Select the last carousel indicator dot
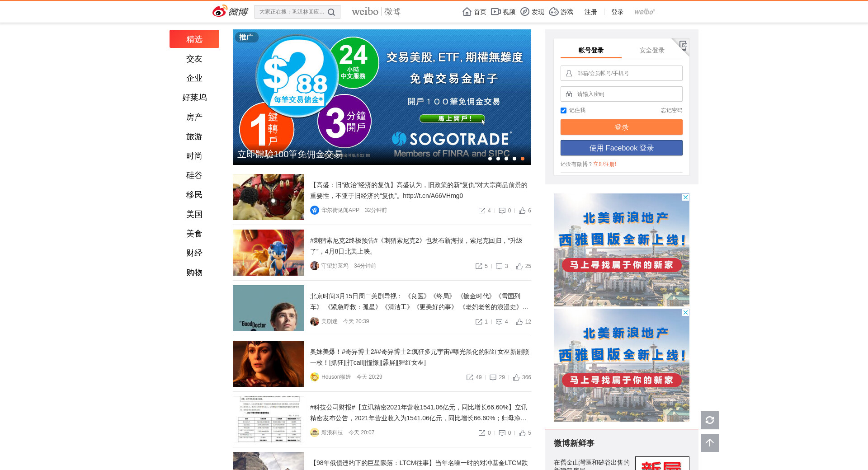This screenshot has width=868, height=470. [523, 159]
